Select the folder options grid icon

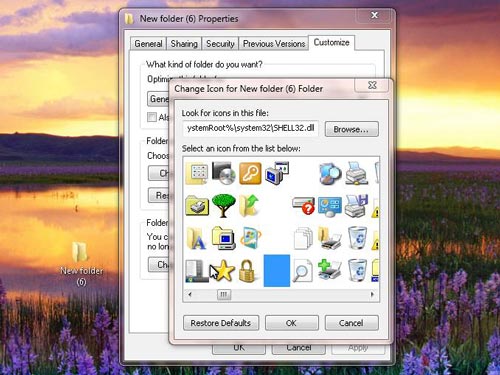197,173
